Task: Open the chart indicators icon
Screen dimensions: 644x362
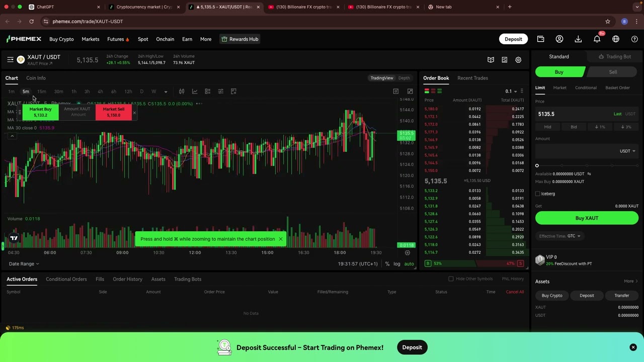Action: pos(195,92)
